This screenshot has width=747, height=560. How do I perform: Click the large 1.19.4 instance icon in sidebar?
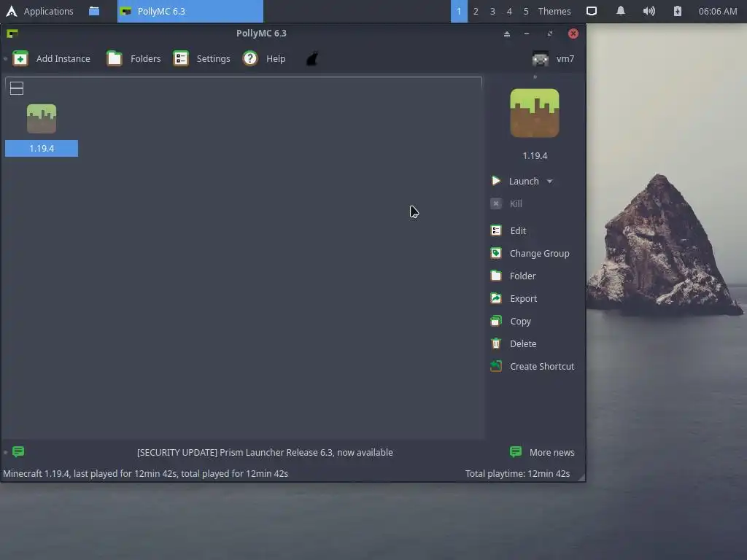point(535,113)
